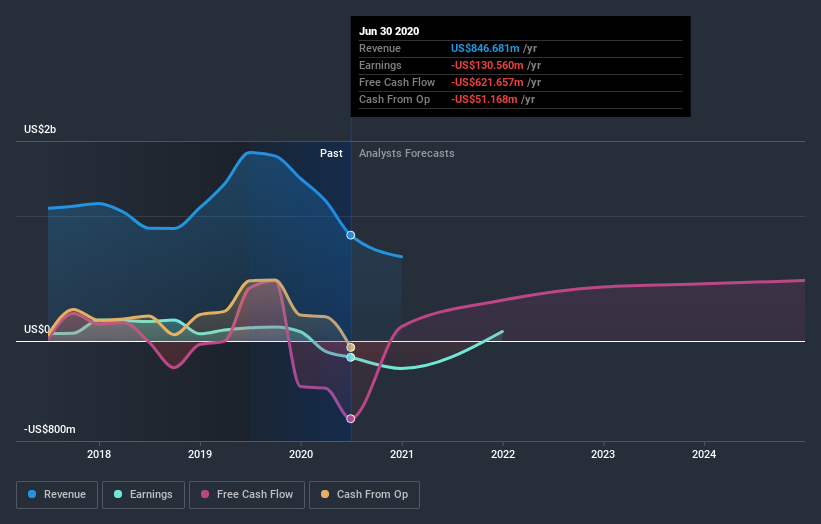Click the Analysts Forecasts label
Viewport: 821px width, 524px height.
click(x=407, y=153)
